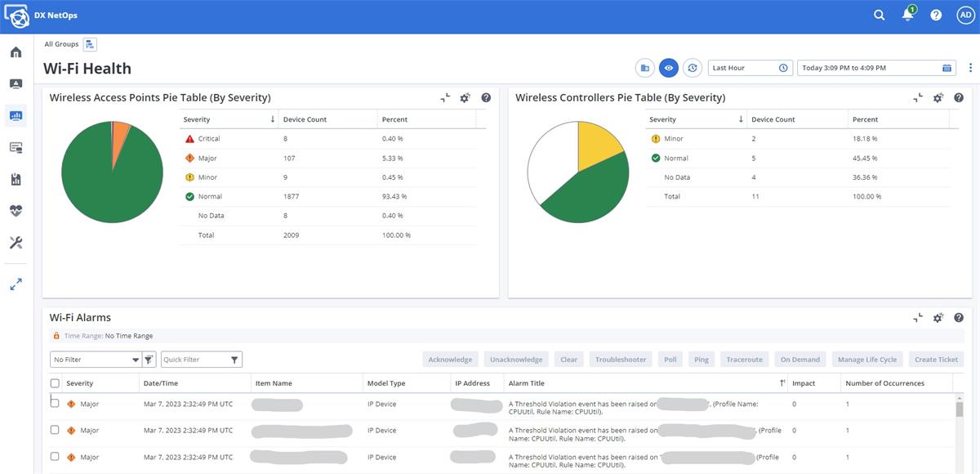Open the date range calendar picker
The image size is (980, 474).
point(947,67)
